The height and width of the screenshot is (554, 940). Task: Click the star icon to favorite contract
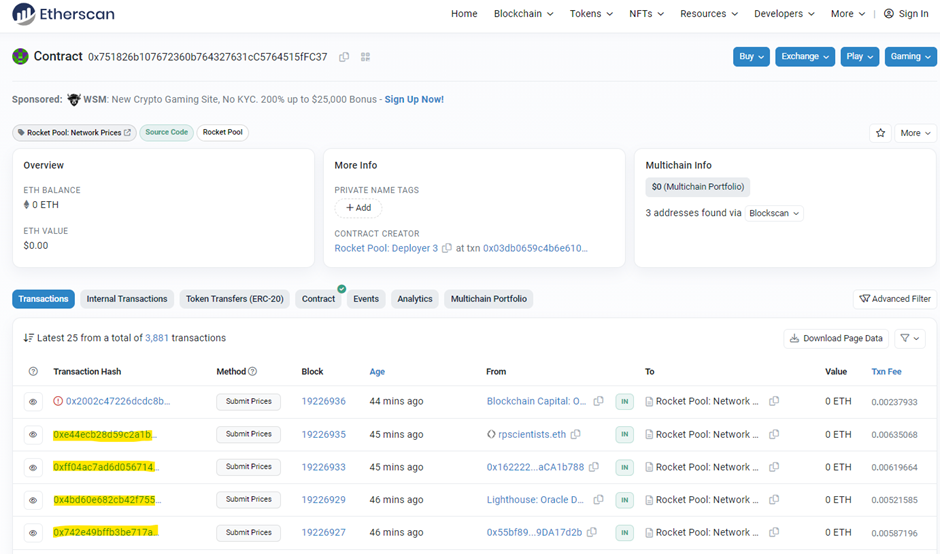pyautogui.click(x=880, y=132)
